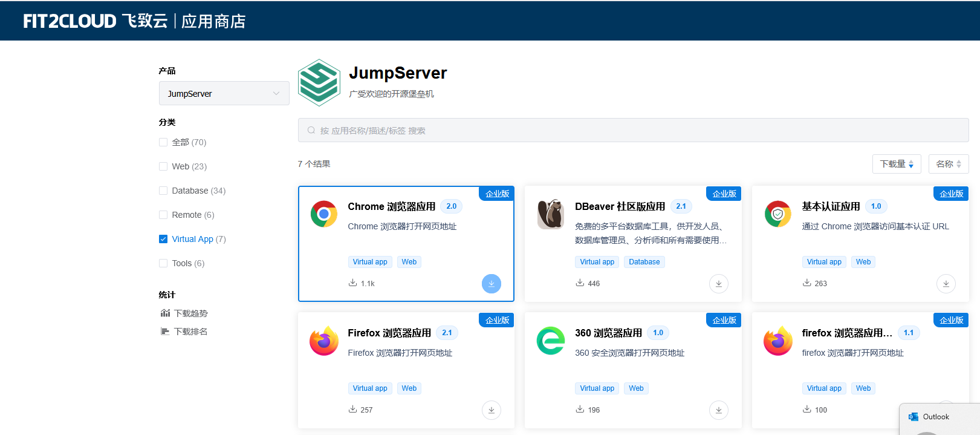Download the 360 browser application
This screenshot has height=435, width=980.
tap(718, 410)
